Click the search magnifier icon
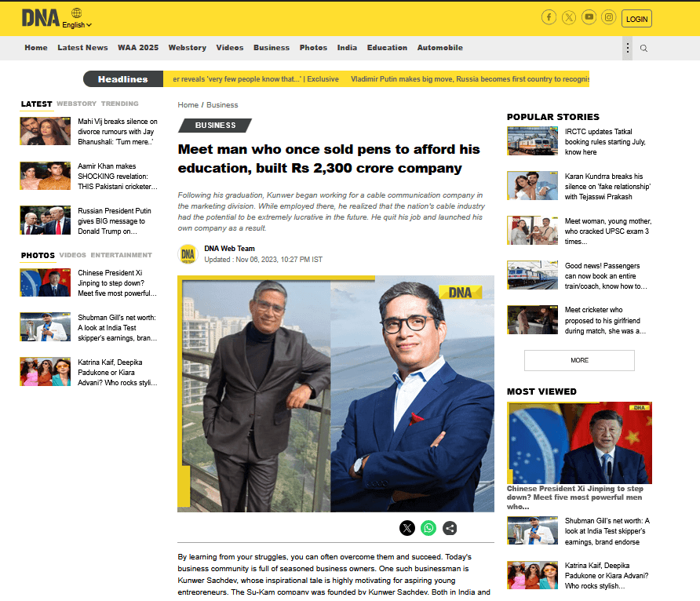Viewport: 700px width, 601px height. (x=643, y=48)
